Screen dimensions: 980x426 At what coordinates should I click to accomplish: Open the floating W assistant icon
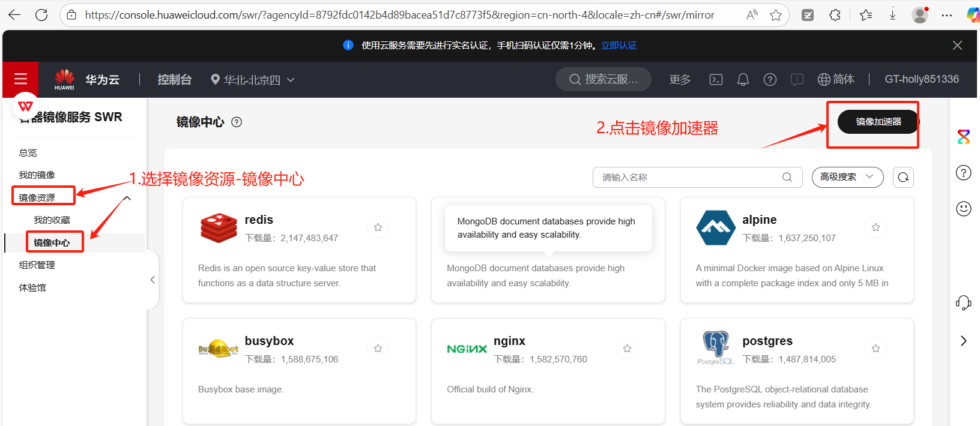25,106
